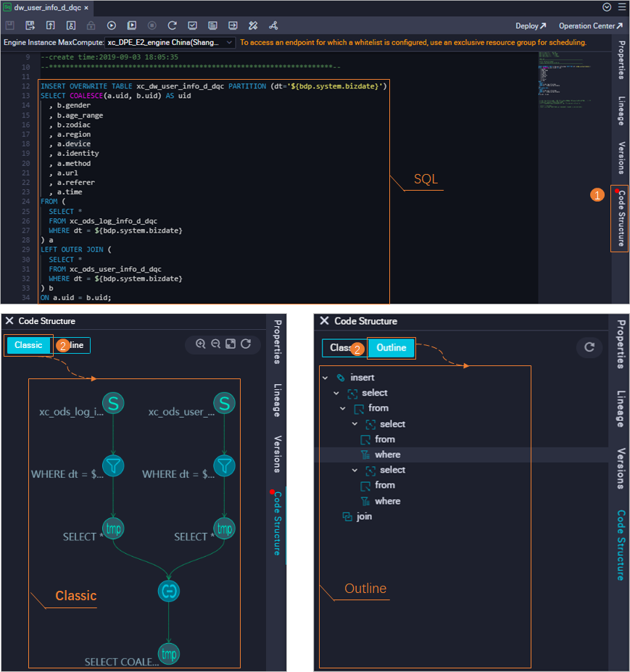Run the SQL script
The width and height of the screenshot is (630, 672).
coord(111,25)
